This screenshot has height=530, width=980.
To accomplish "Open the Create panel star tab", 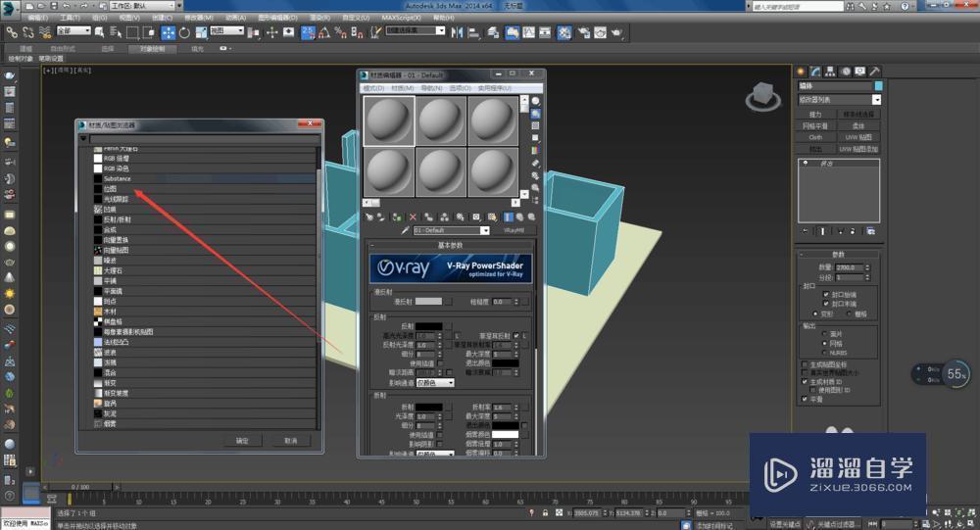I will click(x=801, y=72).
